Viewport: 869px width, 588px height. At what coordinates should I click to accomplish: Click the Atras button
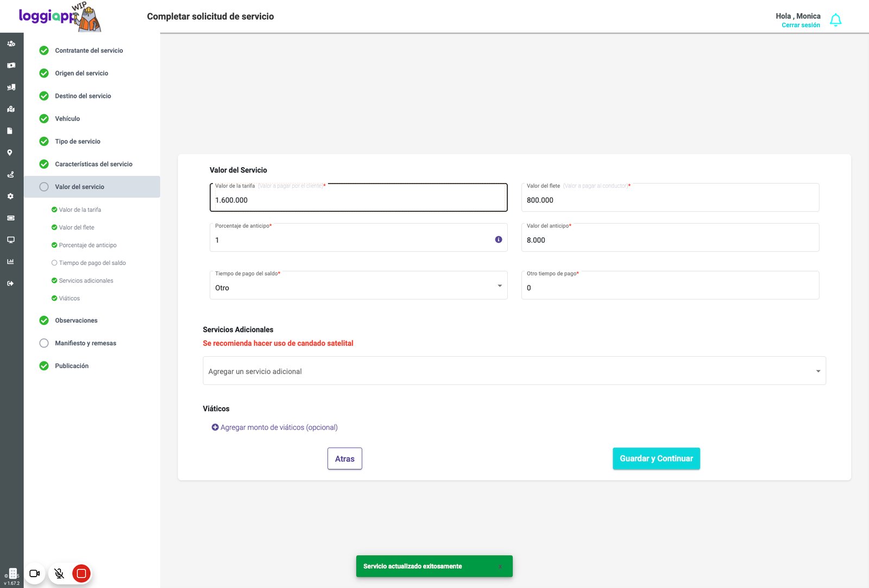[x=345, y=459]
